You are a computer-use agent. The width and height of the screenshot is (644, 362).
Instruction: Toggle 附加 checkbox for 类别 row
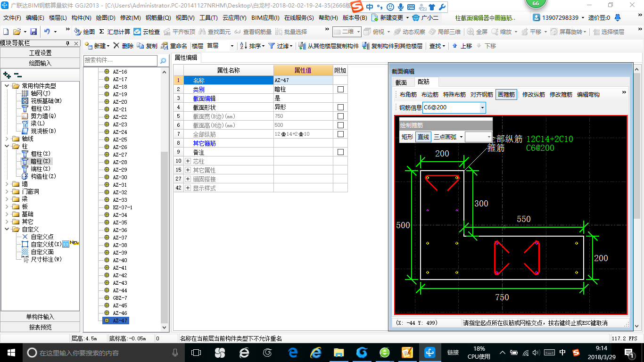pyautogui.click(x=340, y=89)
